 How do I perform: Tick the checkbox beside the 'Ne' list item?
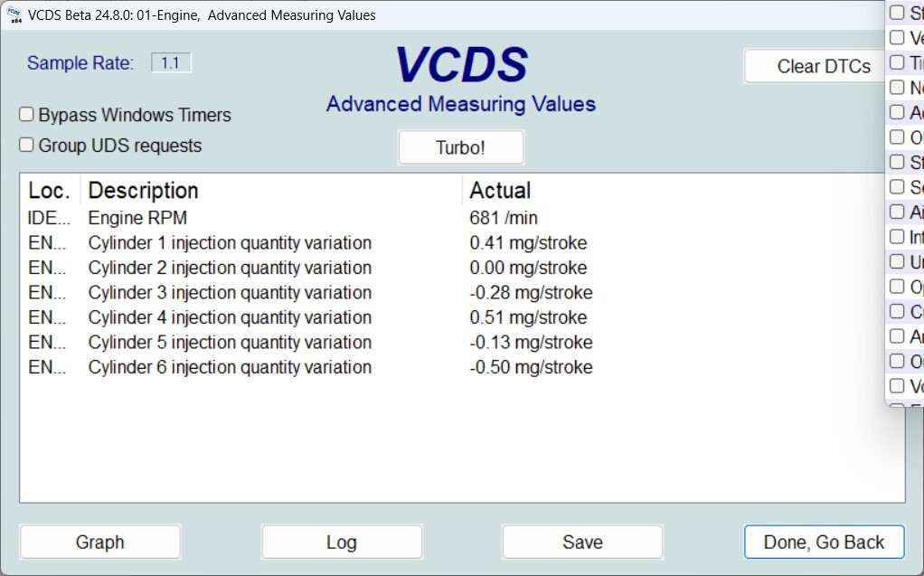tap(897, 88)
